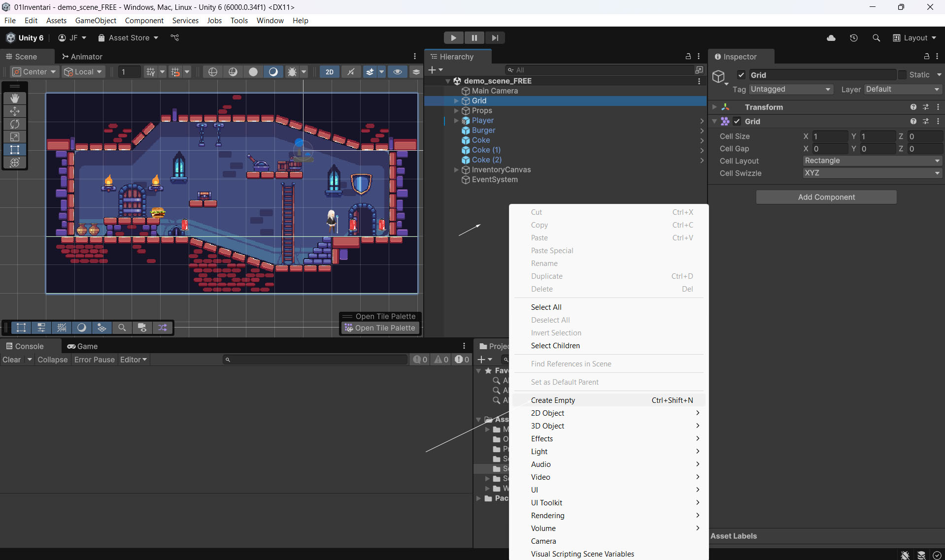Screen dimensions: 945x560
Task: Toggle the Grid object active checkbox
Action: (741, 75)
